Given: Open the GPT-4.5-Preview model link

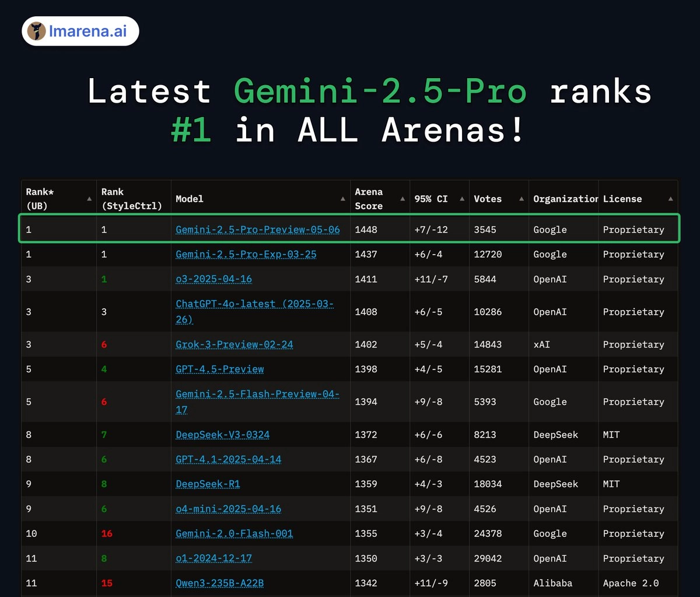Looking at the screenshot, I should pos(220,369).
